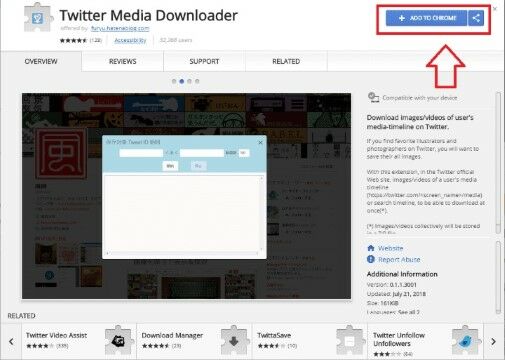The width and height of the screenshot is (505, 360).
Task: Open the Related tab
Action: pos(286,61)
